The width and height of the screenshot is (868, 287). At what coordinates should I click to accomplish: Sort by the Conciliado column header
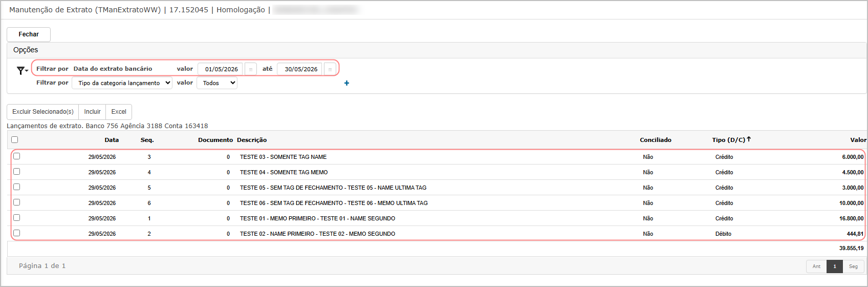click(x=656, y=140)
